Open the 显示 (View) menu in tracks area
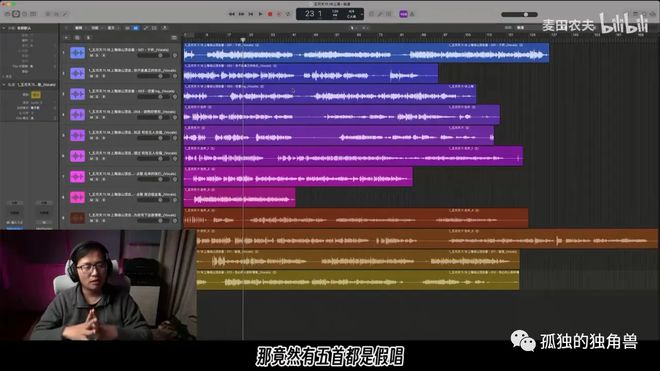 pyautogui.click(x=111, y=28)
